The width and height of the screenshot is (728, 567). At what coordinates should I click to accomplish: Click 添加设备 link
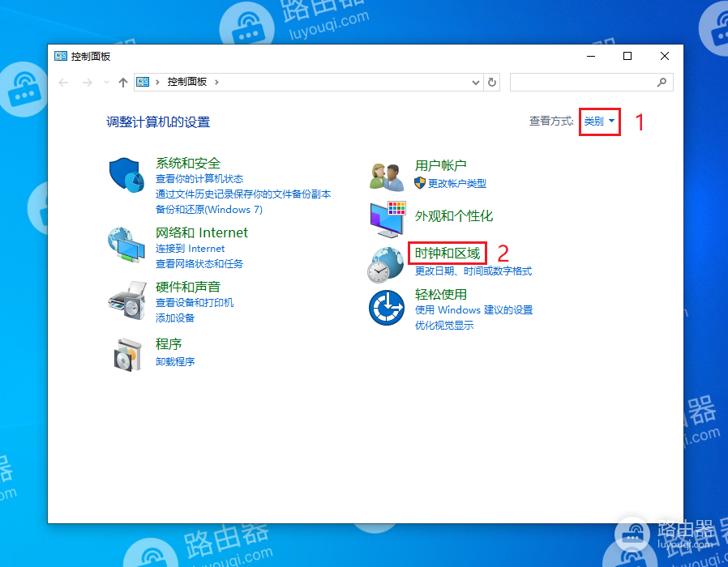pos(175,318)
